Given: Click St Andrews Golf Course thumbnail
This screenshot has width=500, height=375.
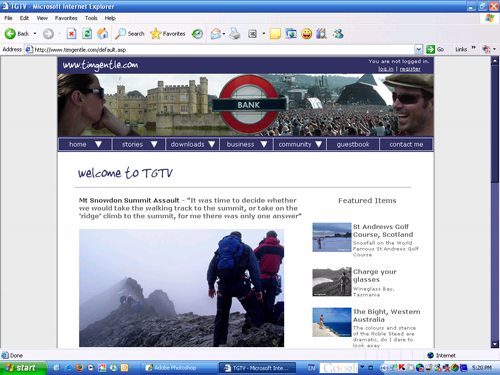Looking at the screenshot, I should (x=332, y=237).
